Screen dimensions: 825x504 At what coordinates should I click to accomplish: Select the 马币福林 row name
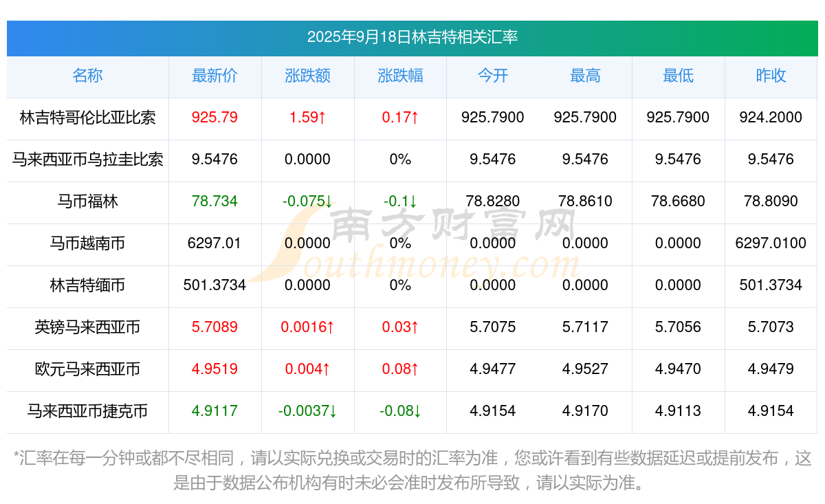tap(87, 201)
